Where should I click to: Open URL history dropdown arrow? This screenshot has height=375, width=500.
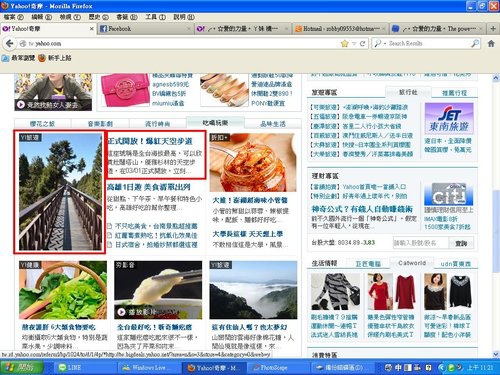click(354, 44)
